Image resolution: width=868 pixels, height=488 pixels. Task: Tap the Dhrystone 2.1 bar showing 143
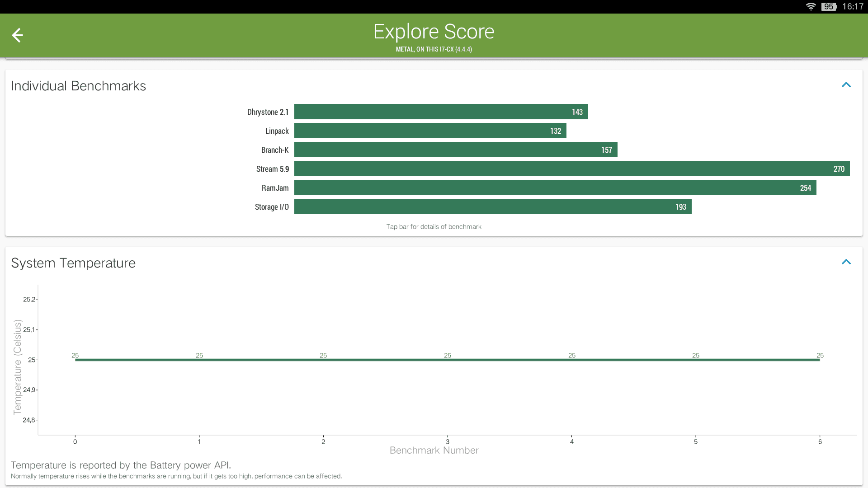click(x=441, y=112)
